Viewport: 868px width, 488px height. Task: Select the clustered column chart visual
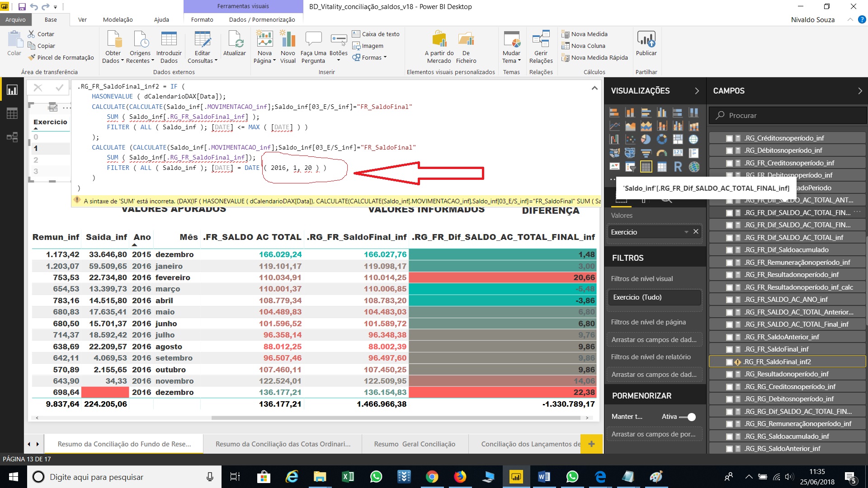[662, 113]
